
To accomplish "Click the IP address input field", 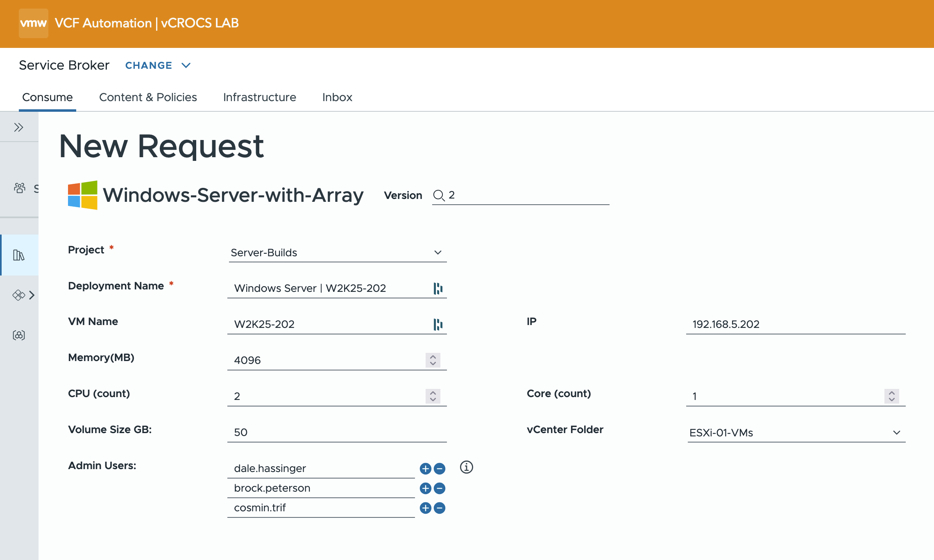I will coord(795,324).
